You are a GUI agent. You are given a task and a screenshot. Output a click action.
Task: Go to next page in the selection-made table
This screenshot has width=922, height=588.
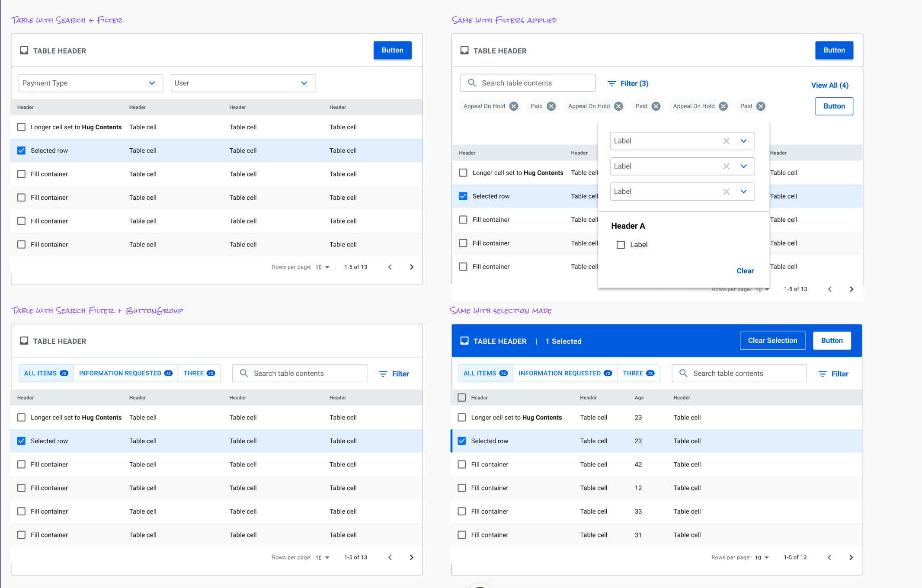pyautogui.click(x=851, y=557)
